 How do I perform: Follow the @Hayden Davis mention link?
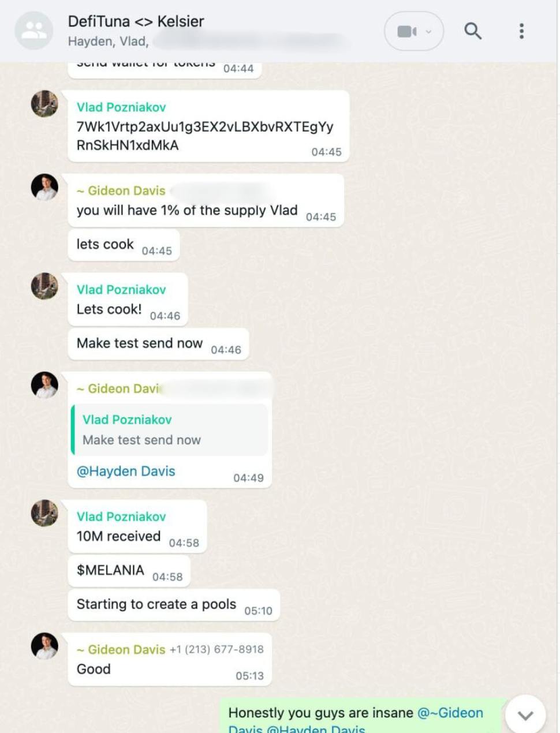pos(126,472)
